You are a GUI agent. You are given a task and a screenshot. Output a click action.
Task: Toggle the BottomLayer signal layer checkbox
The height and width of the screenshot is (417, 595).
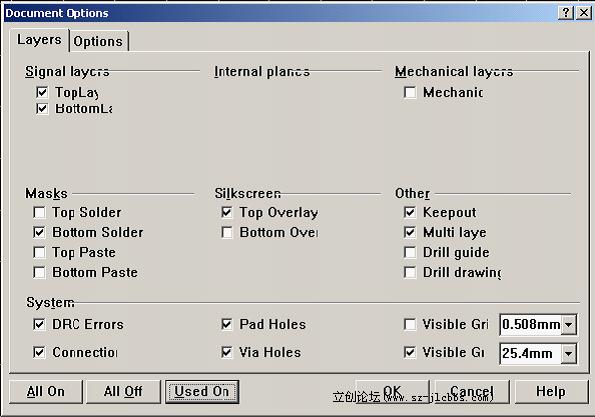42,109
